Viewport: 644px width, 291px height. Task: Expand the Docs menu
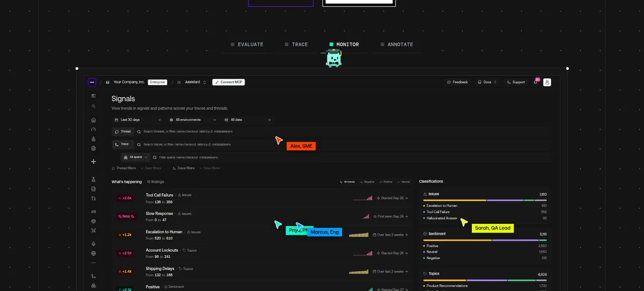point(487,82)
